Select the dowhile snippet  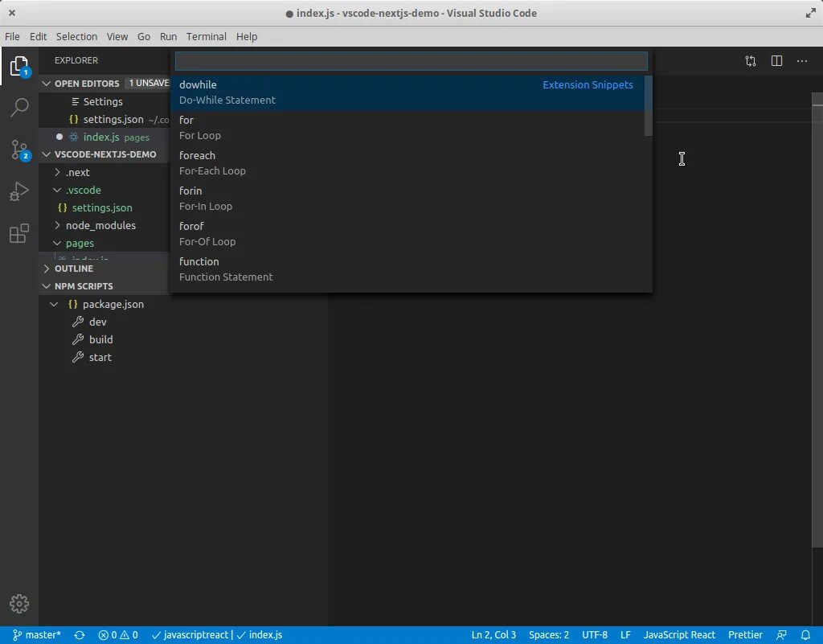(407, 92)
